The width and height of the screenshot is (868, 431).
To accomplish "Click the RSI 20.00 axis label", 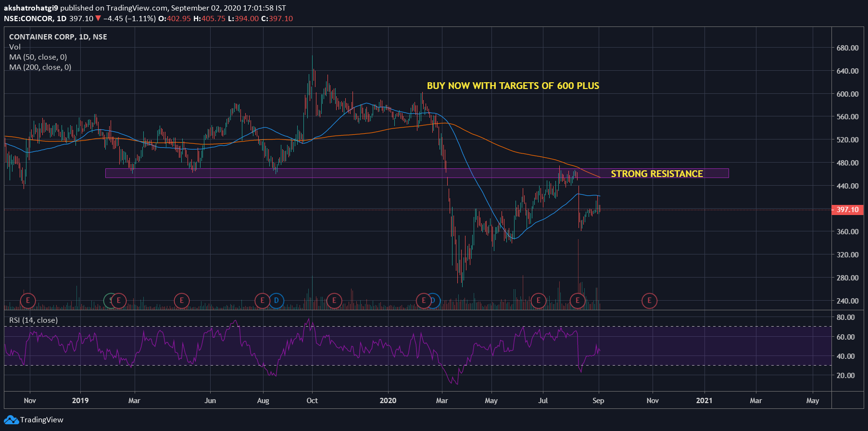I will 845,375.
